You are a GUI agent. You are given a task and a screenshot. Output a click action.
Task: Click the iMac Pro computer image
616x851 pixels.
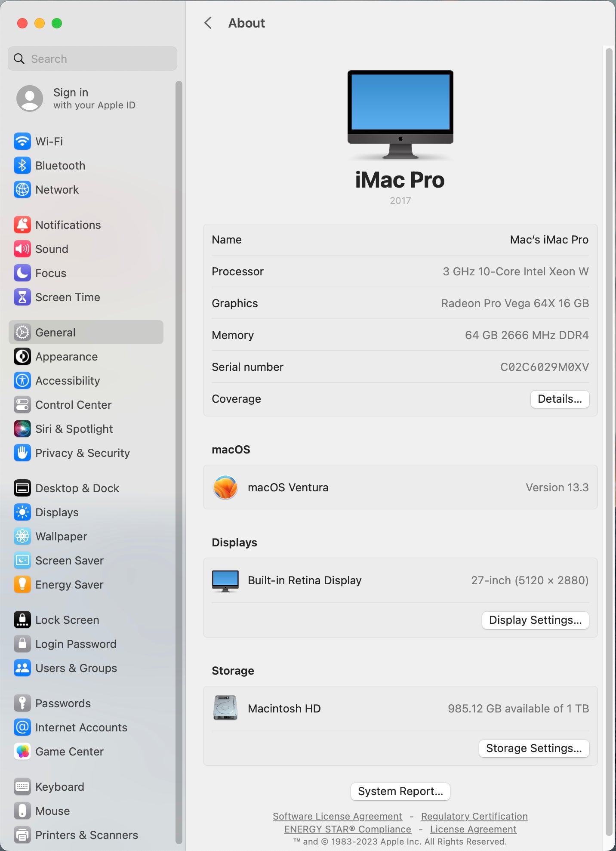tap(400, 115)
